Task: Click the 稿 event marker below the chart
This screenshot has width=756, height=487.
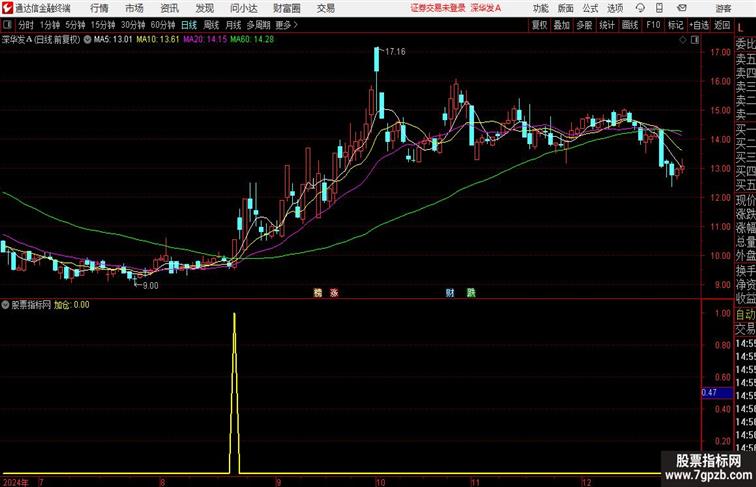Action: click(318, 293)
